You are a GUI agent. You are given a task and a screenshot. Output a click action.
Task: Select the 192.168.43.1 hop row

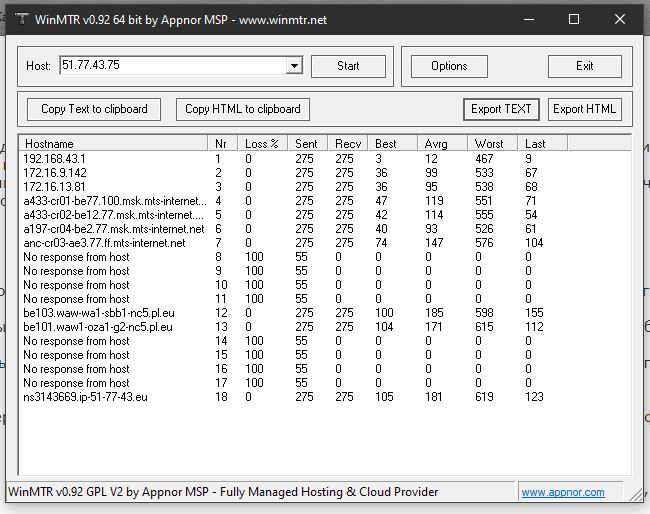click(55, 159)
